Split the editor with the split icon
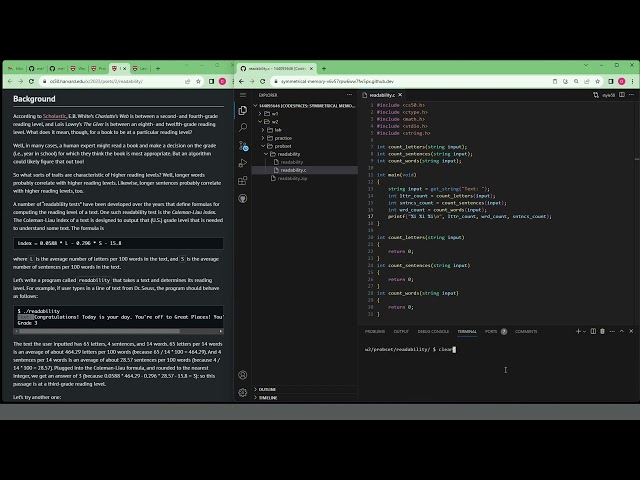The width and height of the screenshot is (640, 480). [622, 95]
